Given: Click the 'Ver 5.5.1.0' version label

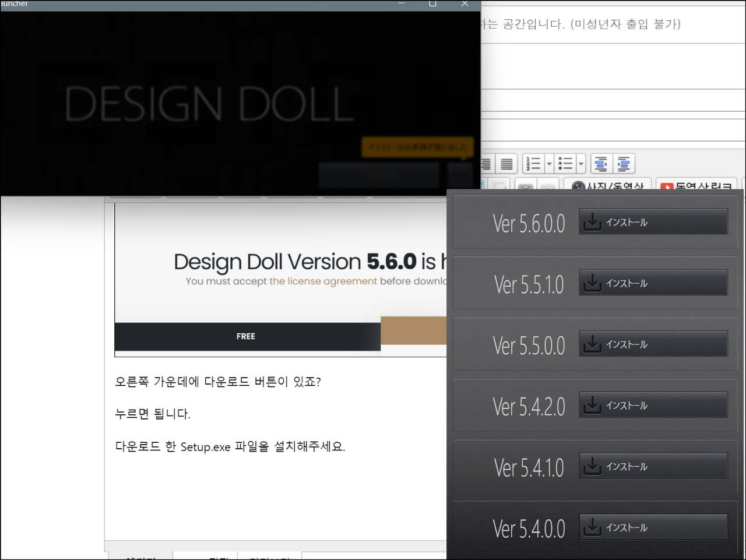Looking at the screenshot, I should tap(529, 284).
